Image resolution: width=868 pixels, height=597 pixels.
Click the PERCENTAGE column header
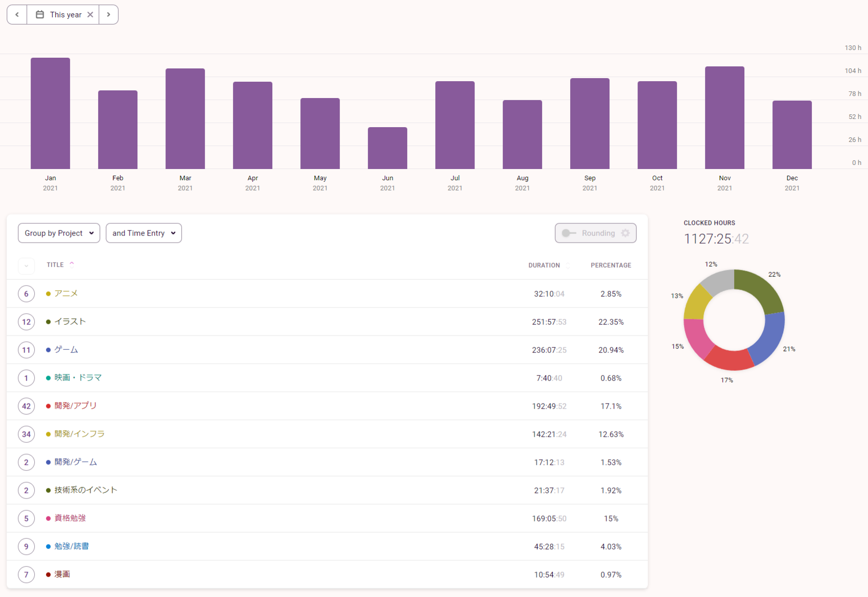[611, 265]
